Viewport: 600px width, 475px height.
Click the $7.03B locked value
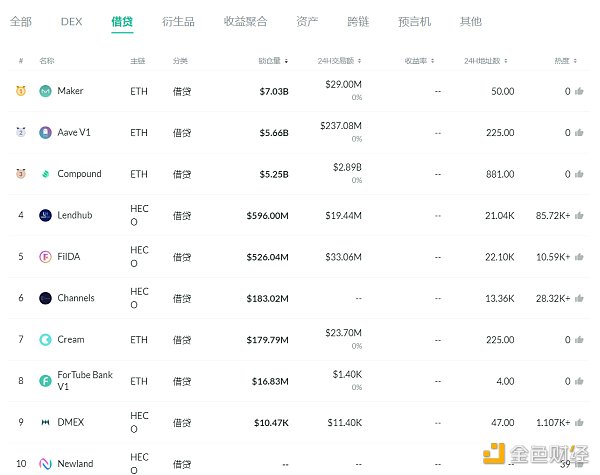[274, 91]
